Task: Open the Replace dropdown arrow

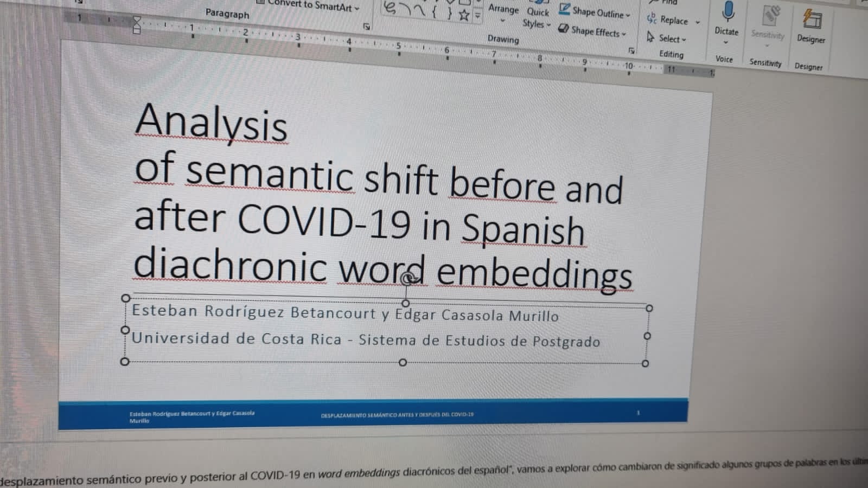Action: point(698,22)
